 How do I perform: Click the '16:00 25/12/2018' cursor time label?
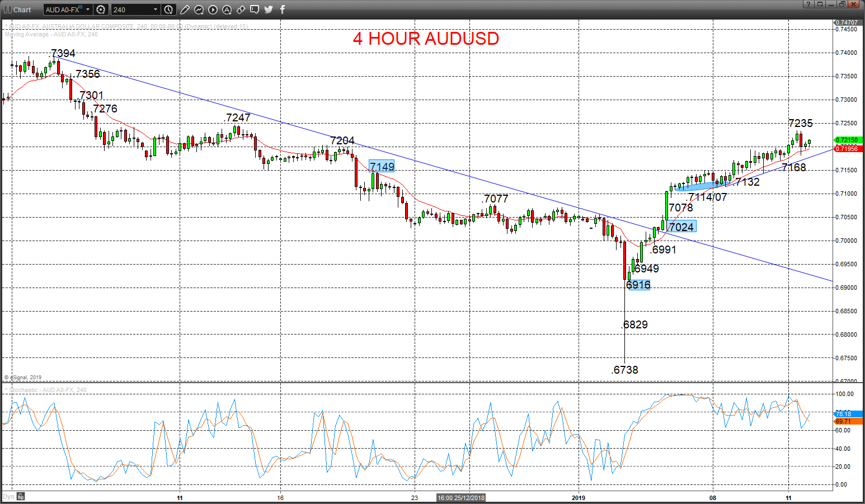click(x=462, y=498)
